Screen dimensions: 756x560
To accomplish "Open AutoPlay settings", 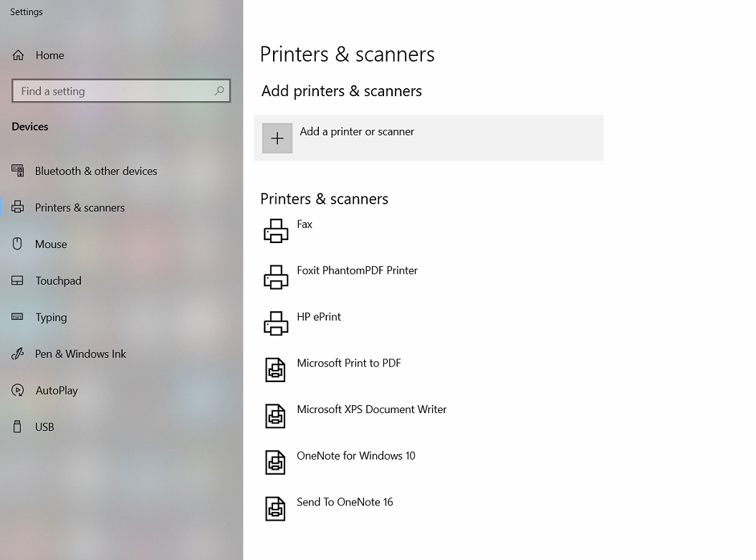I will pos(57,391).
